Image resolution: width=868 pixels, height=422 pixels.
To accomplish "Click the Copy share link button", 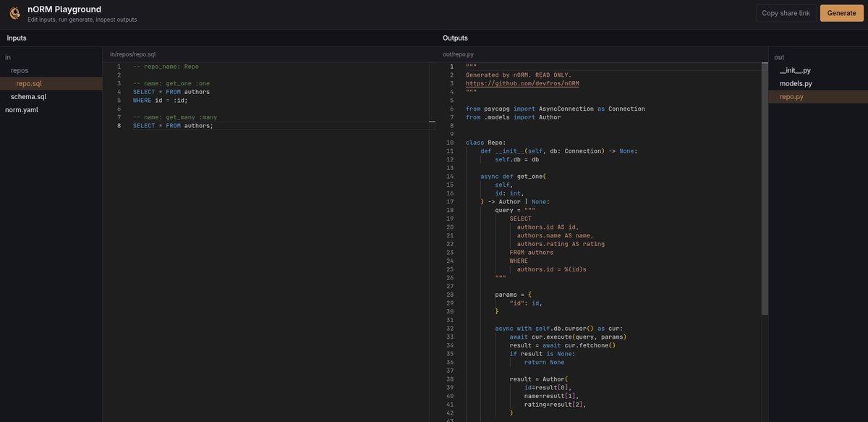I will click(x=786, y=13).
